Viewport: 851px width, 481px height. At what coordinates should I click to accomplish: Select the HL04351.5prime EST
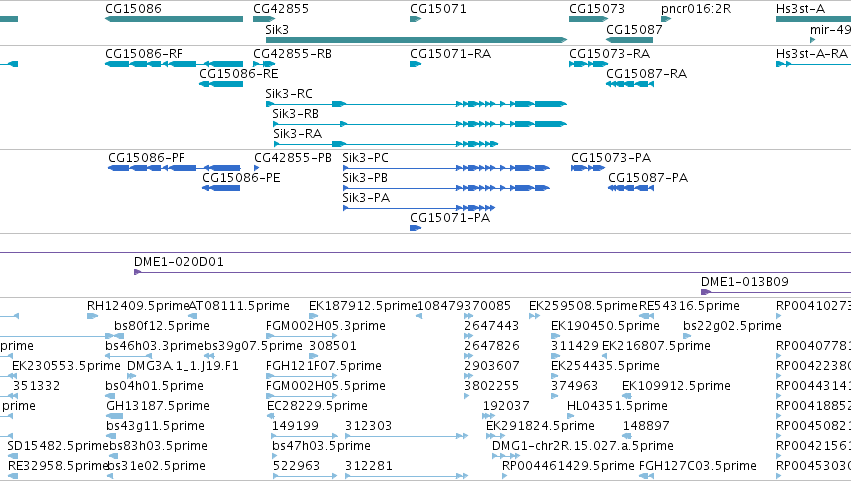[570, 416]
